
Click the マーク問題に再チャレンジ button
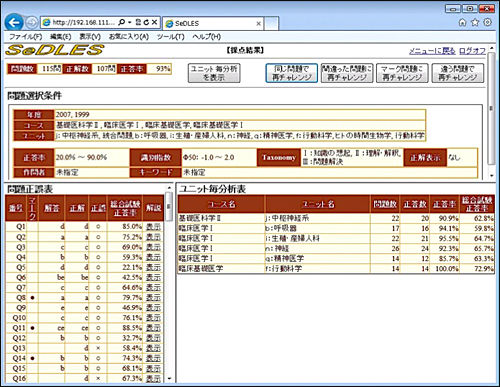pyautogui.click(x=402, y=73)
